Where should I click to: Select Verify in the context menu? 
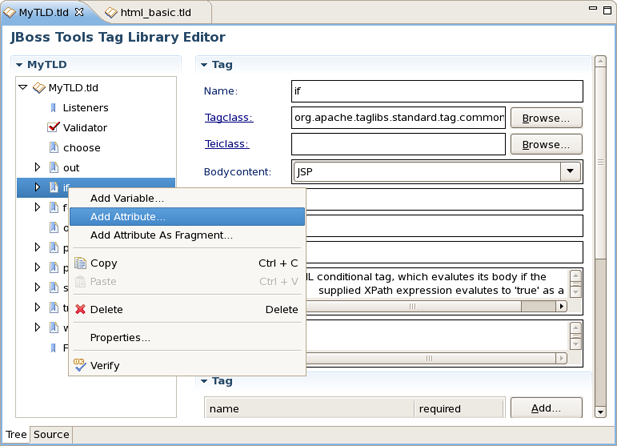pyautogui.click(x=187, y=365)
